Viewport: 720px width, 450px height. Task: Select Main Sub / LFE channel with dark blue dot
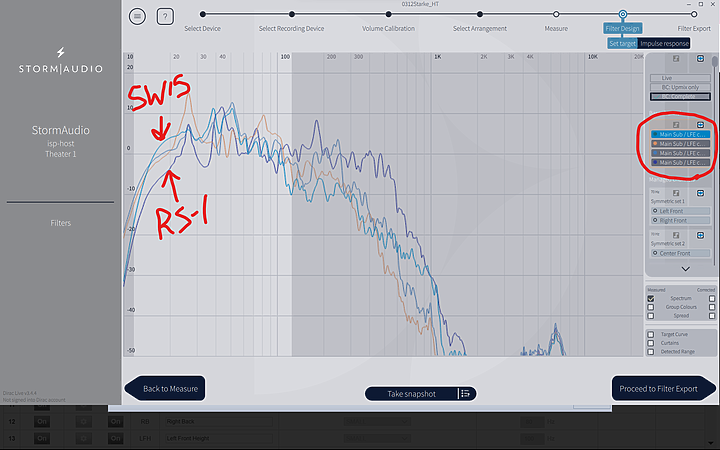(x=680, y=163)
